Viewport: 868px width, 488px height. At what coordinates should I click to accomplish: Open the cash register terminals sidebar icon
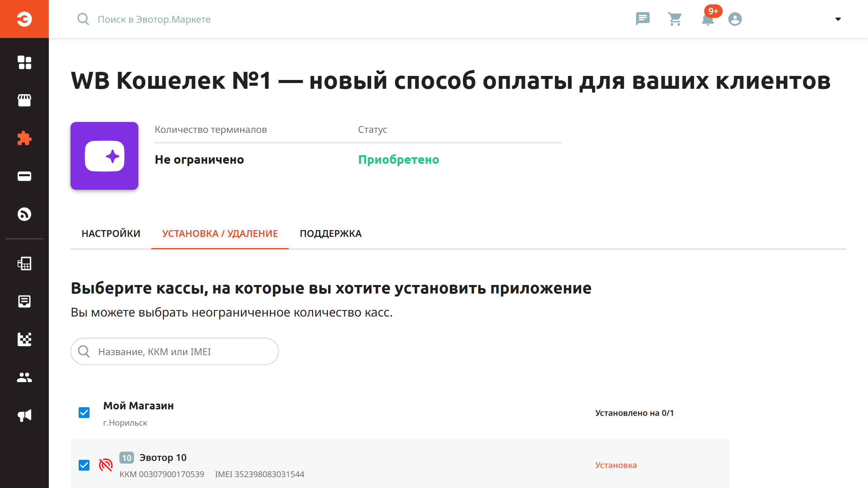point(24,263)
